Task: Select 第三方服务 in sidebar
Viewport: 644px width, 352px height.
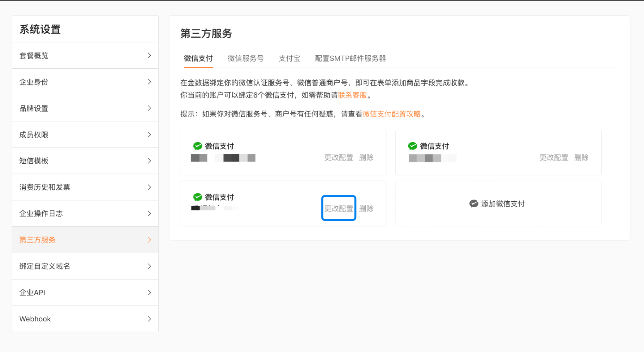Action: [85, 240]
